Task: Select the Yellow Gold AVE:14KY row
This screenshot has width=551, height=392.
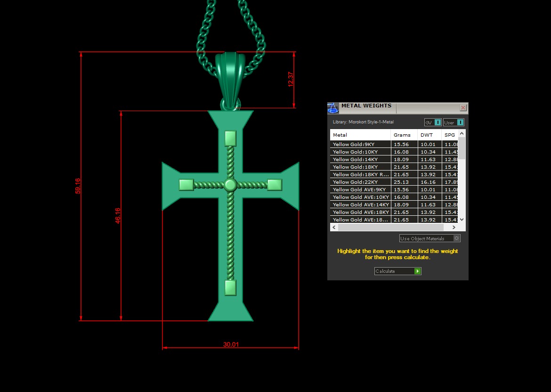Action: 394,204
